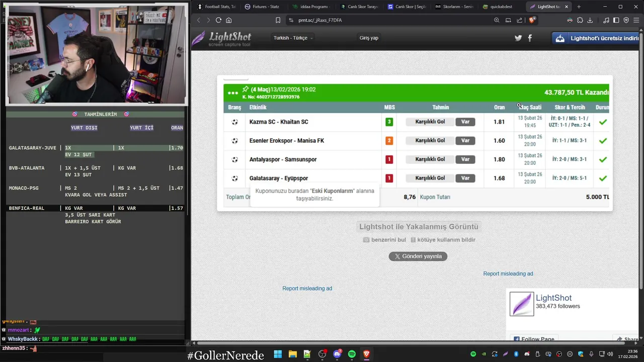Click the right-hand Report misleading ad link
The image size is (644, 362).
[x=508, y=274]
